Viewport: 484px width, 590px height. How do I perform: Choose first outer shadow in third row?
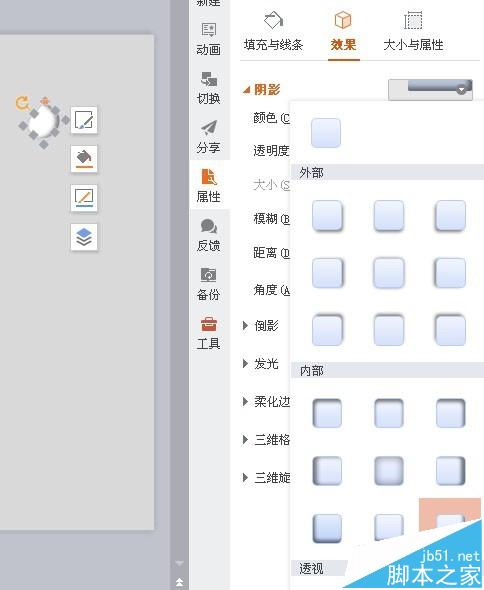[x=327, y=330]
